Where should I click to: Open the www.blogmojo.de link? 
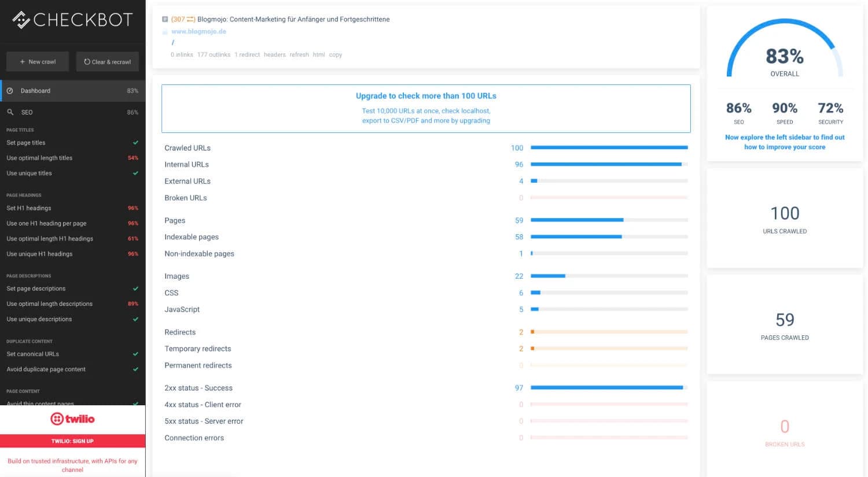point(198,32)
